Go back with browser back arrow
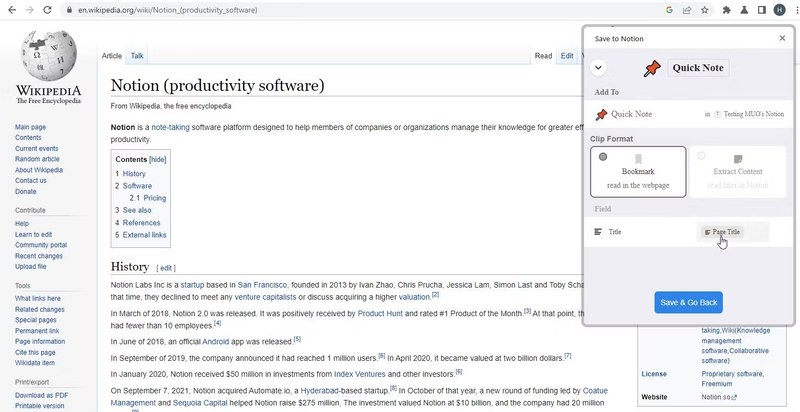Screen dimensions: 800x412 pos(12,10)
